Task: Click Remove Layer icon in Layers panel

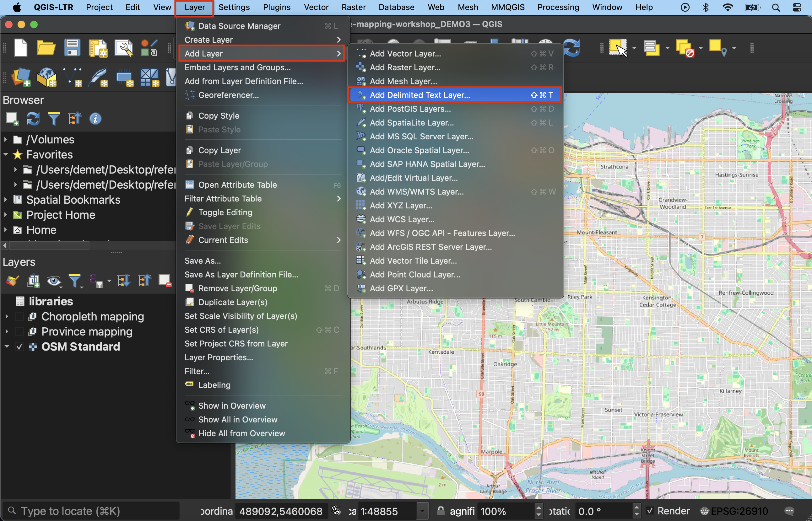Action: pyautogui.click(x=165, y=281)
